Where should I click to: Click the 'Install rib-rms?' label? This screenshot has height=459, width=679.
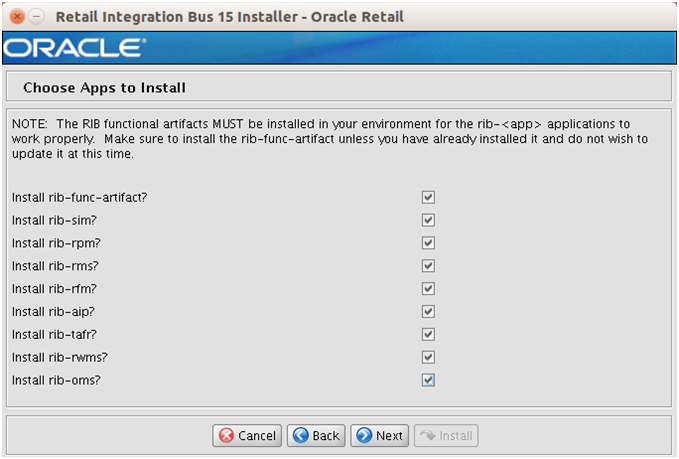tap(55, 266)
